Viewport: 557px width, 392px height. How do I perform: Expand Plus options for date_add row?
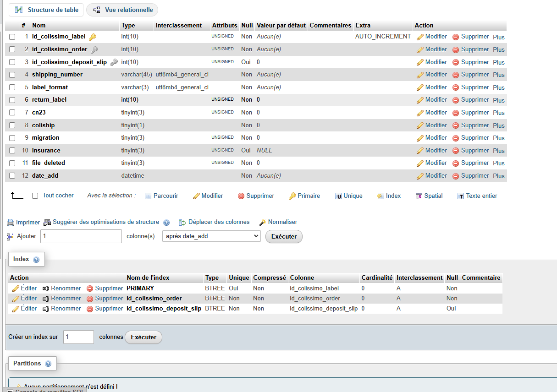click(x=499, y=176)
